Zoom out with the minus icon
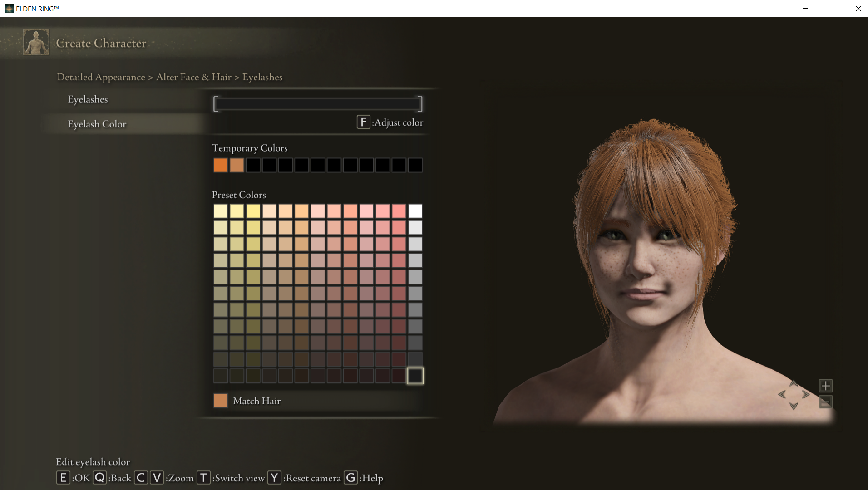Screen dimensions: 868x490 pyautogui.click(x=826, y=402)
